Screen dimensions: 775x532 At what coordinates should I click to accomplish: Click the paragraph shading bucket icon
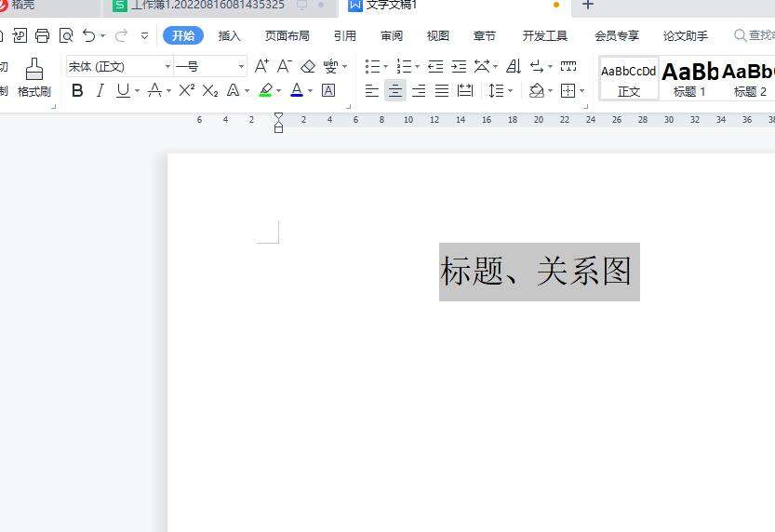537,90
